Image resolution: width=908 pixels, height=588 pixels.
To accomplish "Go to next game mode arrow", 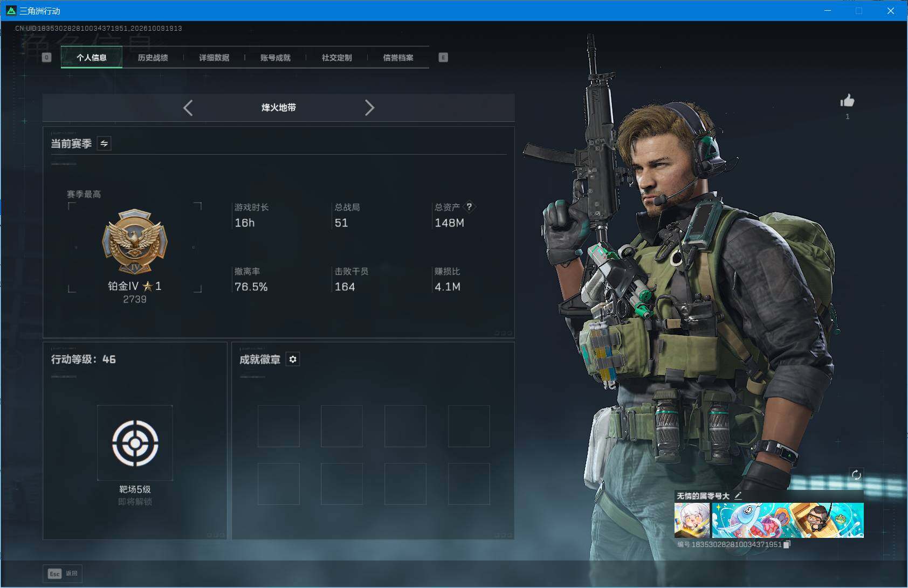I will tap(369, 108).
